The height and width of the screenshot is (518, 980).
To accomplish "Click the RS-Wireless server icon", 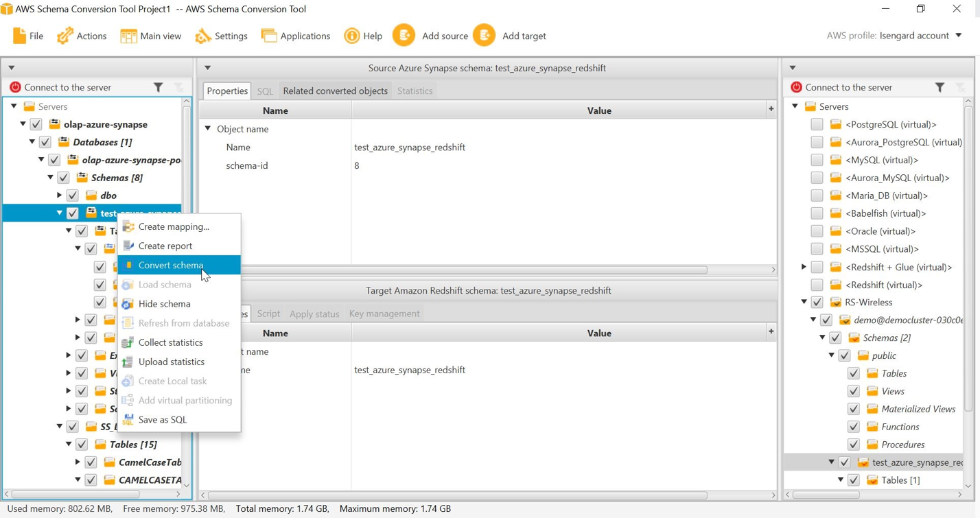I will point(836,302).
